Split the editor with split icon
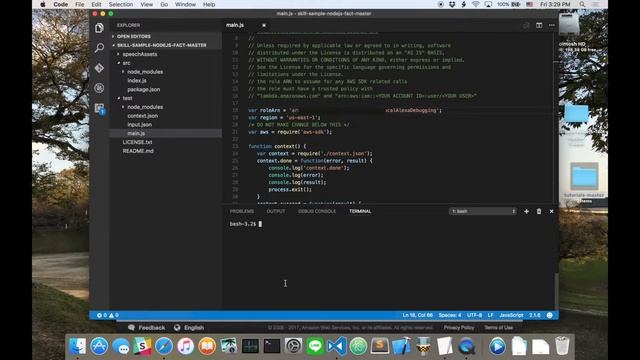Screen dimensions: 640x360 pos(539,25)
